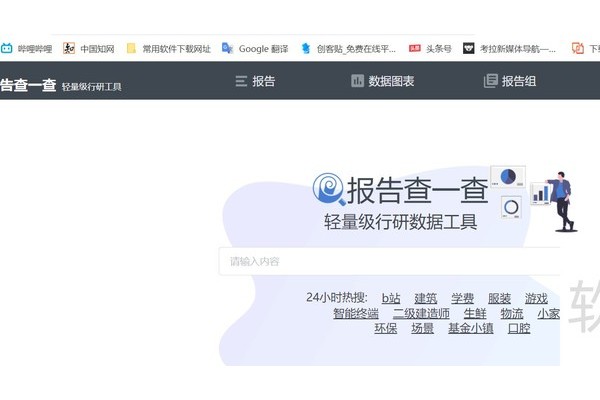The width and height of the screenshot is (600, 400).
Task: Click the 数据图表 chart icon
Action: [x=357, y=81]
